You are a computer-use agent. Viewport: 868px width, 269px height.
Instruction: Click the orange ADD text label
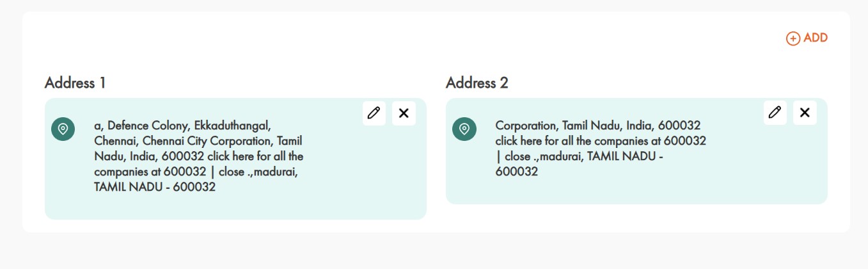816,38
